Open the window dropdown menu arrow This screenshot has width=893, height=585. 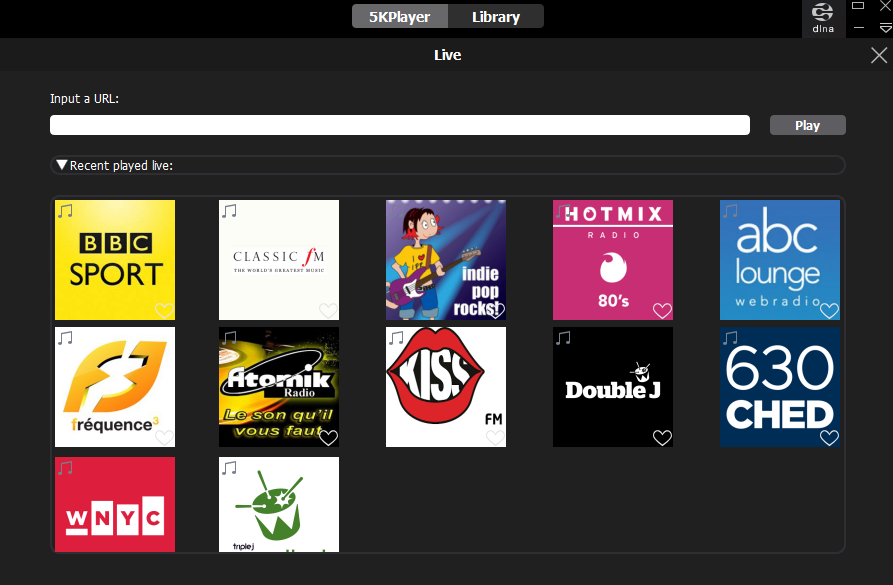885,28
